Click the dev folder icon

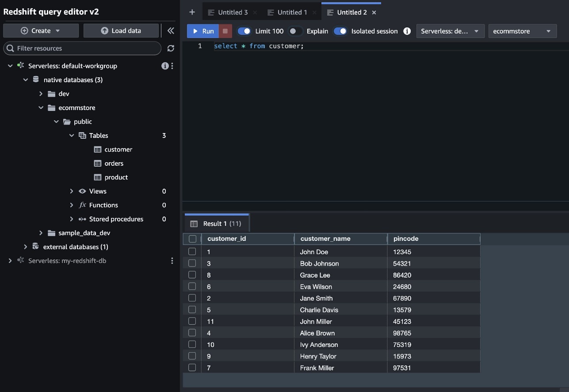click(51, 94)
